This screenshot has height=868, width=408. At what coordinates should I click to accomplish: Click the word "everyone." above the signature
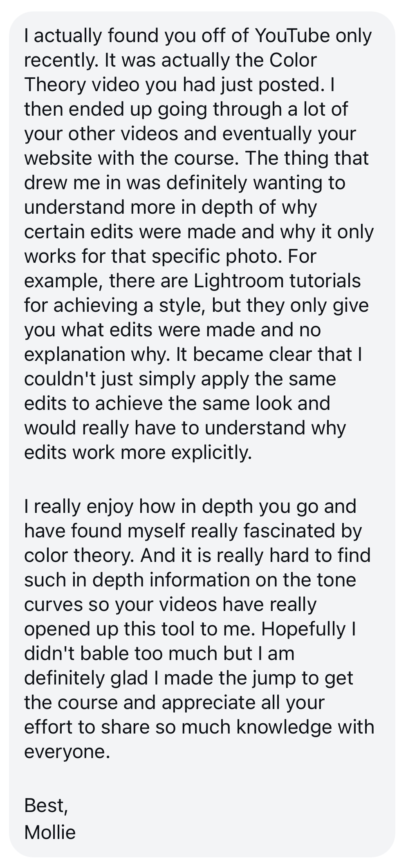[x=67, y=751]
